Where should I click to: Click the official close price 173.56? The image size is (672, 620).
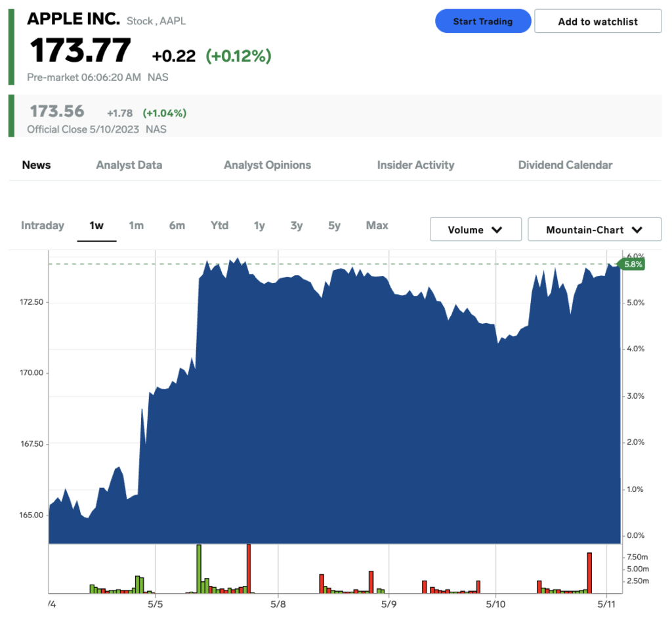point(57,112)
